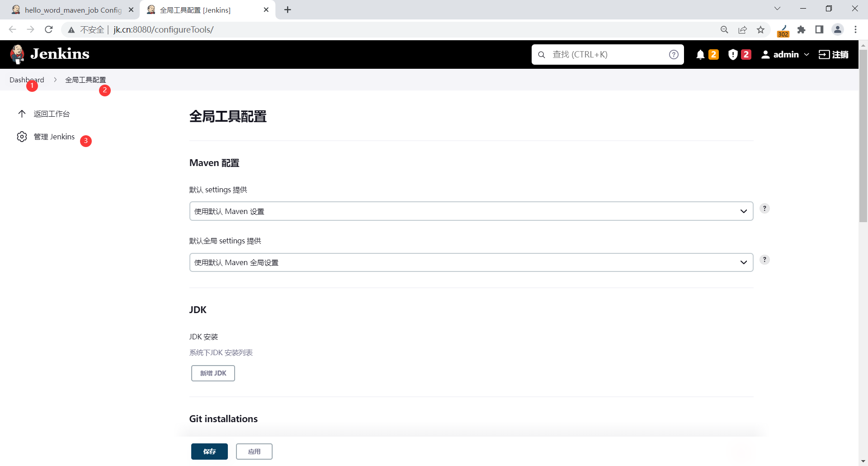Click the red security count badge
The image size is (868, 466).
(746, 55)
